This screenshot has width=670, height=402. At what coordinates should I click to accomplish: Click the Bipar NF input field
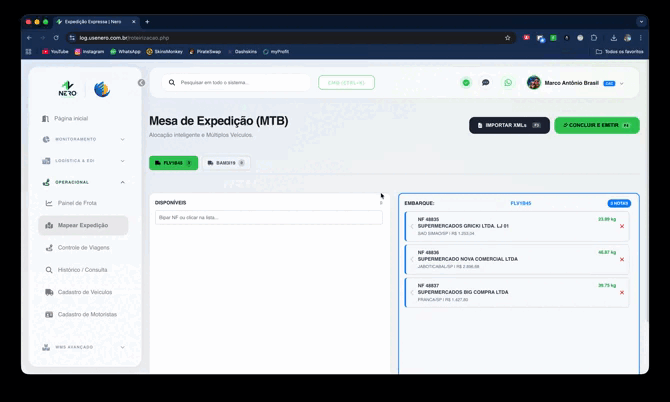(x=268, y=217)
